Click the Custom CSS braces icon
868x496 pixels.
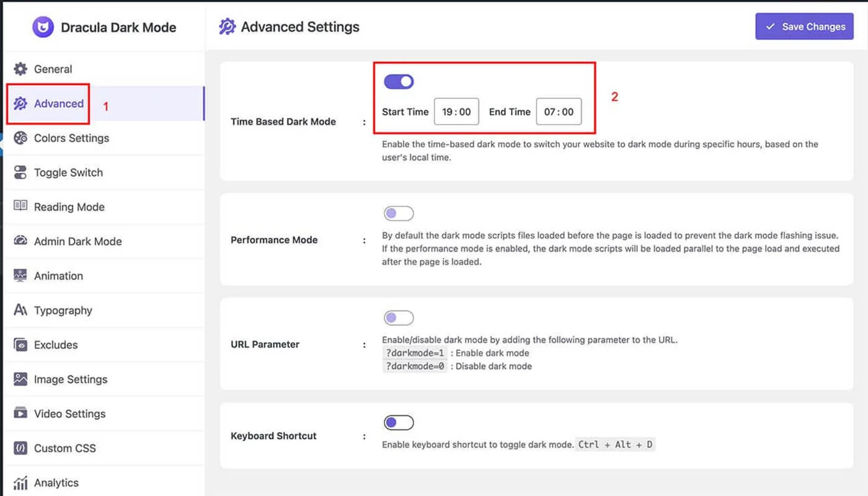click(20, 448)
